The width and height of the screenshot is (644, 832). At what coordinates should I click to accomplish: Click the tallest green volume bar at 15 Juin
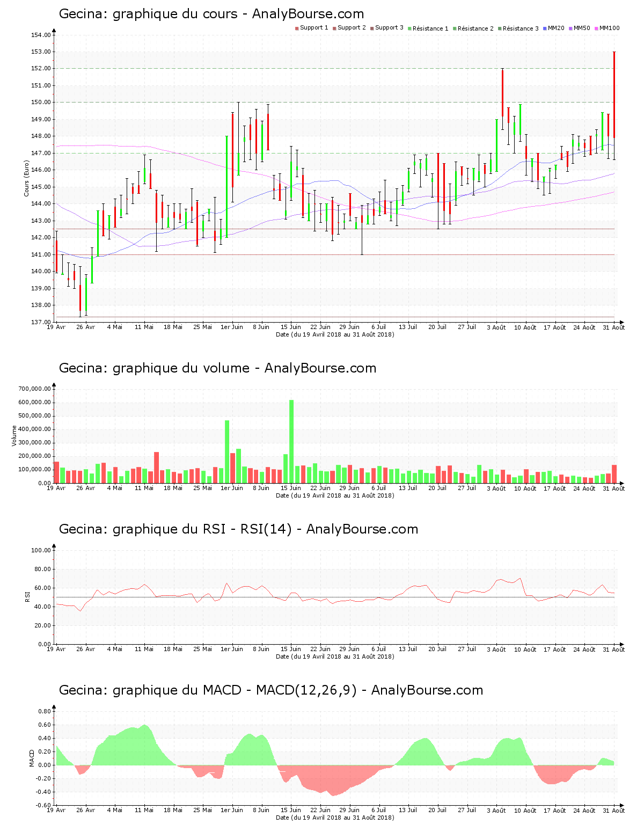(x=291, y=441)
